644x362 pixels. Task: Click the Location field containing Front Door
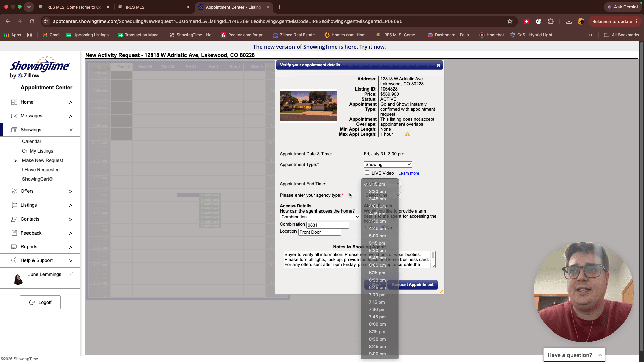pos(319,232)
